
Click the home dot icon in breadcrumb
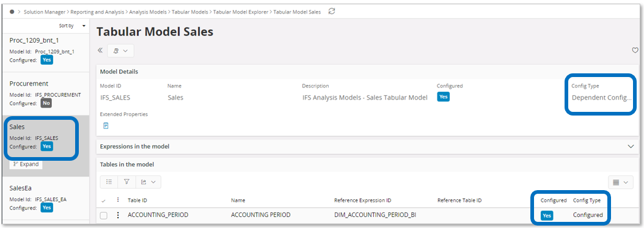point(12,12)
